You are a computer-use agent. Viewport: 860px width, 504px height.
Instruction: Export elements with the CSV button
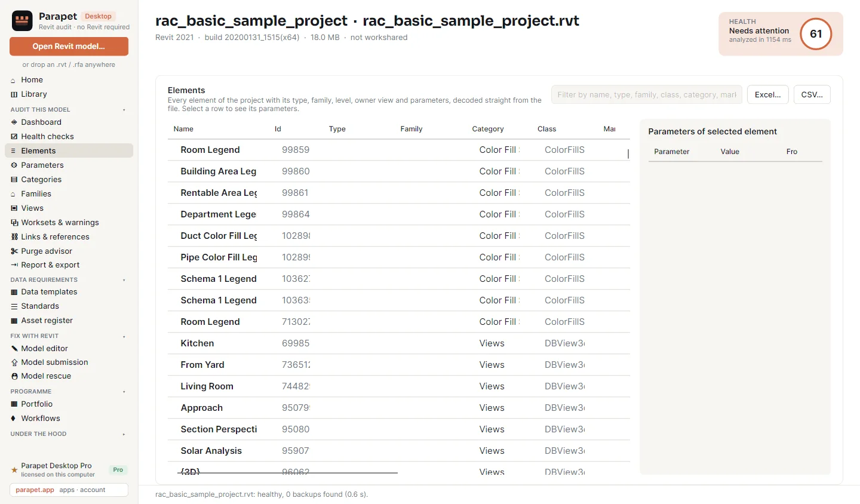point(812,94)
